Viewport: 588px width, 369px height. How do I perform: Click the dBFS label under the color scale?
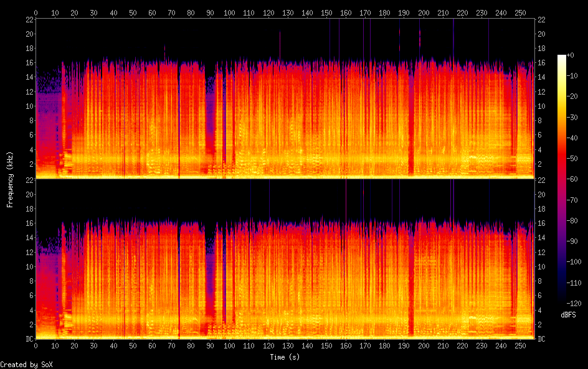coord(568,315)
